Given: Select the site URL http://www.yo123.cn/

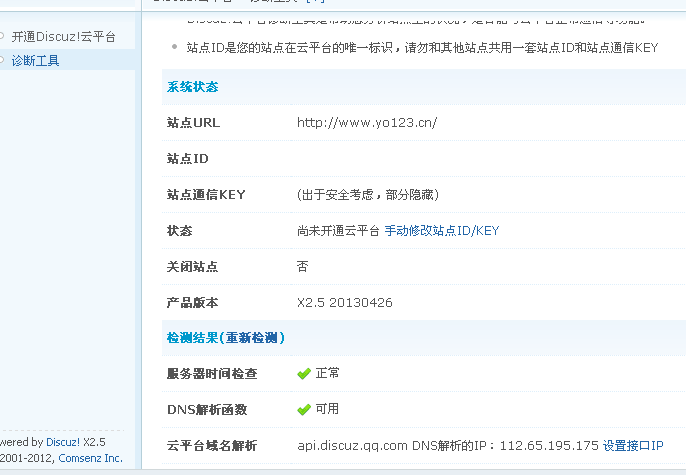Looking at the screenshot, I should (x=367, y=122).
